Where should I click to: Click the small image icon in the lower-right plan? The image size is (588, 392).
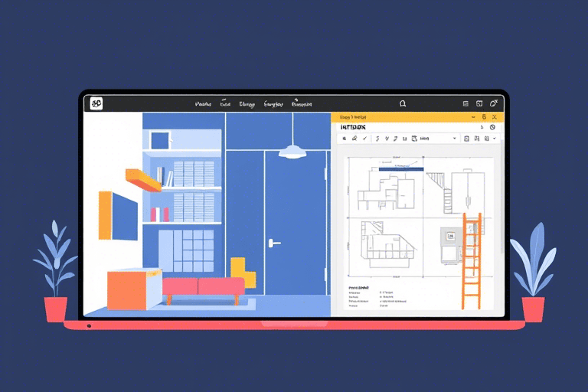pyautogui.click(x=451, y=237)
